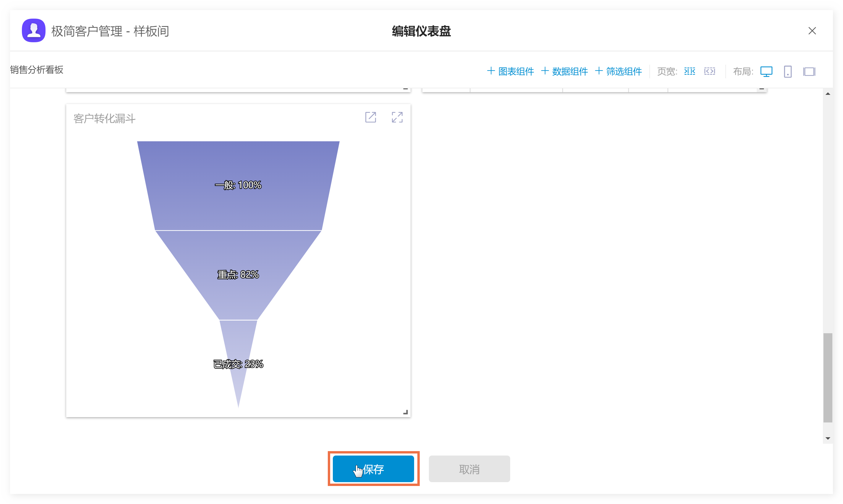Click the 取消 button
This screenshot has height=504, width=843.
point(469,469)
